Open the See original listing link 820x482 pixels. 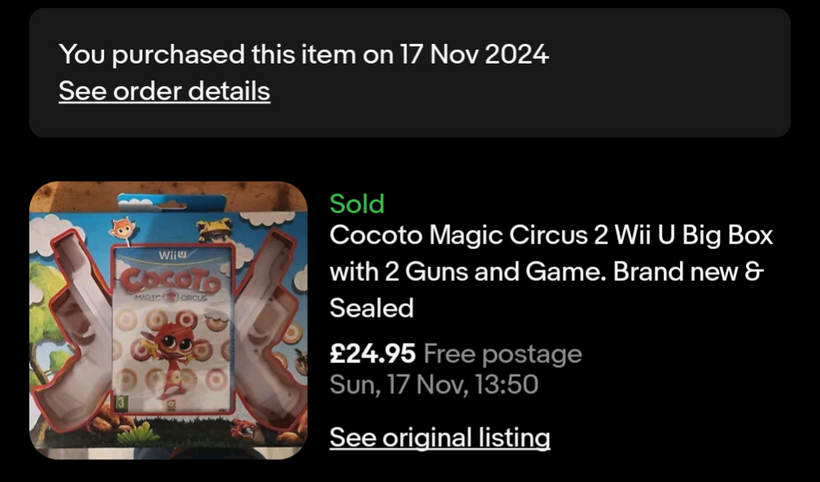coord(440,438)
